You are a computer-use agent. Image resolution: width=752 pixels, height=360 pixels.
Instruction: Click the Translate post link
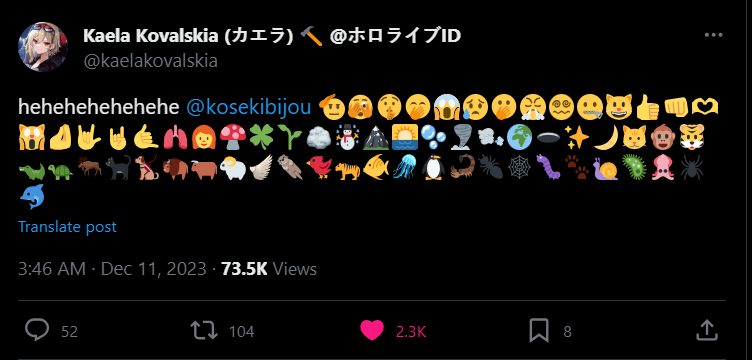pyautogui.click(x=67, y=226)
